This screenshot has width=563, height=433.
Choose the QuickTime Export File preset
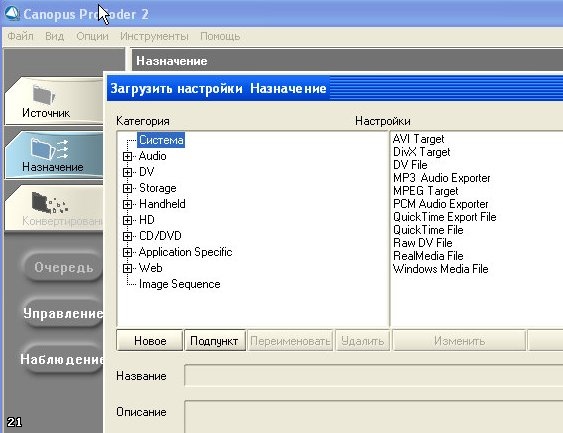[445, 217]
